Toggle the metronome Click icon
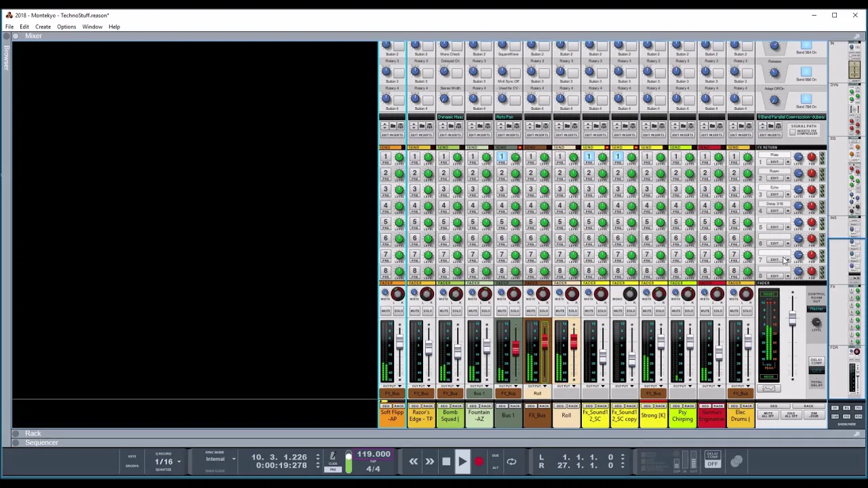868x488 pixels. click(x=333, y=457)
